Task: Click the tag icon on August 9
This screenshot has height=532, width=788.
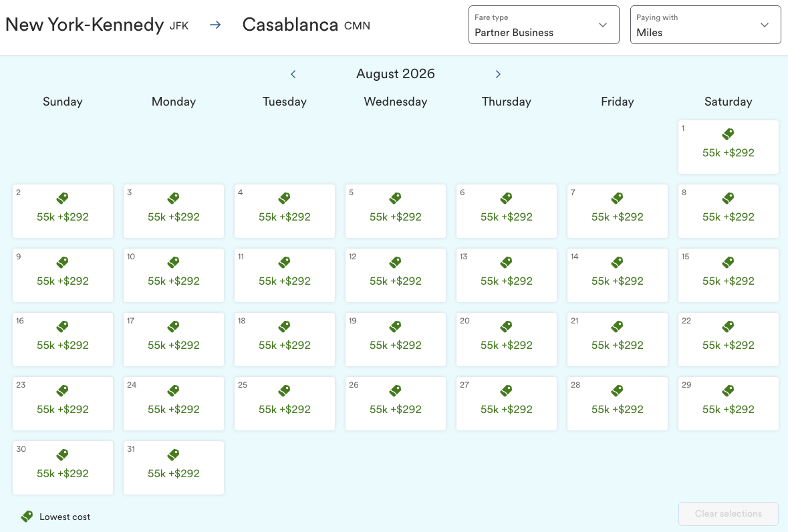Action: [x=62, y=262]
